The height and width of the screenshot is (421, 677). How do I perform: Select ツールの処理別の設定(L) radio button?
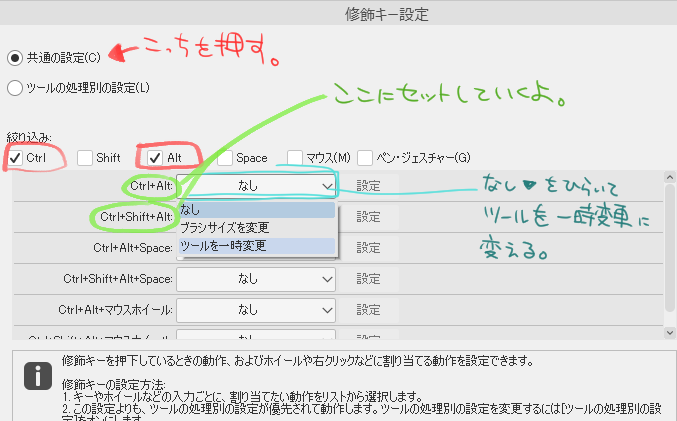[x=15, y=88]
